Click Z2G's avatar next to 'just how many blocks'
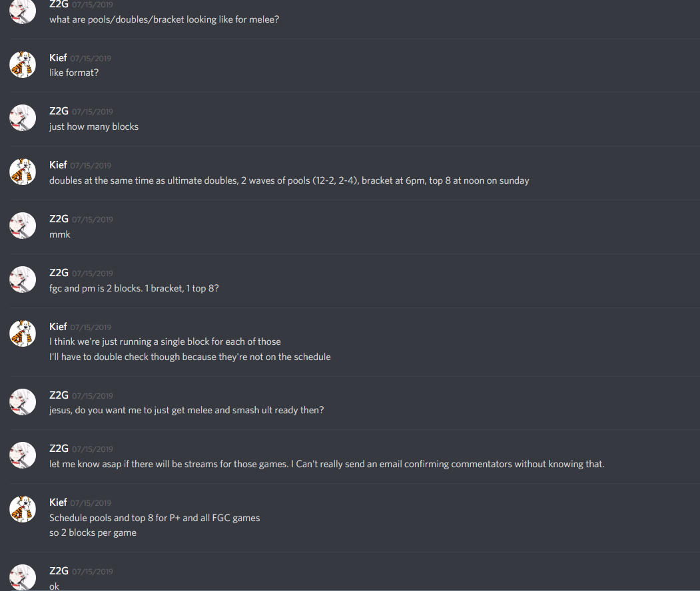 pyautogui.click(x=23, y=118)
